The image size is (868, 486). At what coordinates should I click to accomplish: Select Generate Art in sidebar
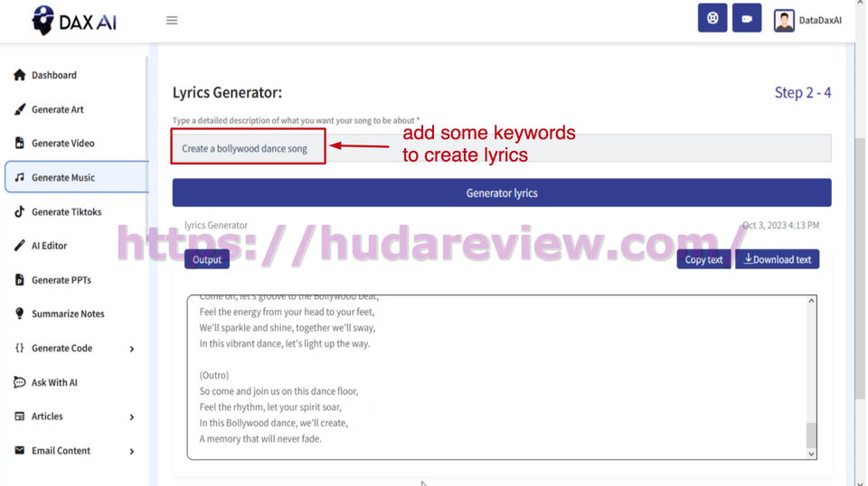(57, 109)
